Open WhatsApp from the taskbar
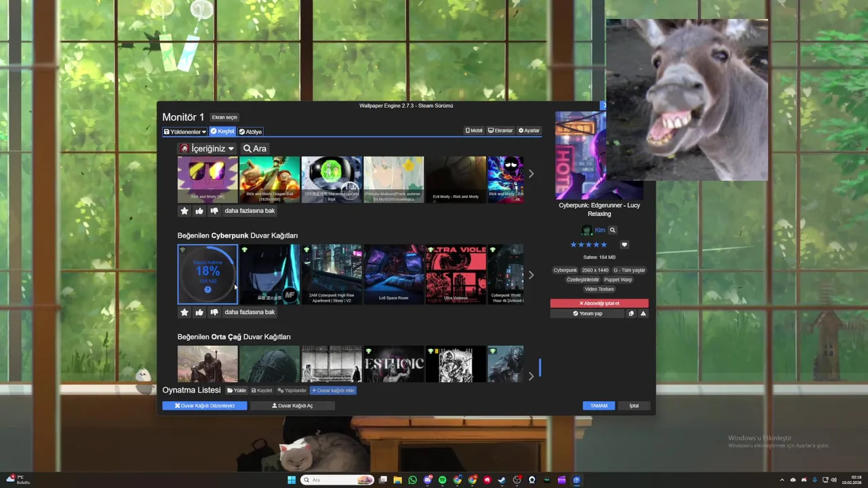The image size is (868, 488). point(412,480)
